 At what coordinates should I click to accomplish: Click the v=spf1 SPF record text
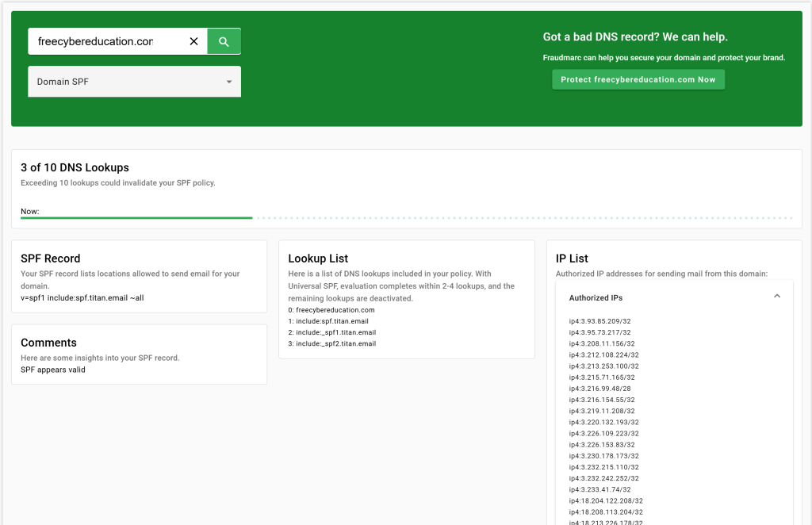[x=82, y=297]
